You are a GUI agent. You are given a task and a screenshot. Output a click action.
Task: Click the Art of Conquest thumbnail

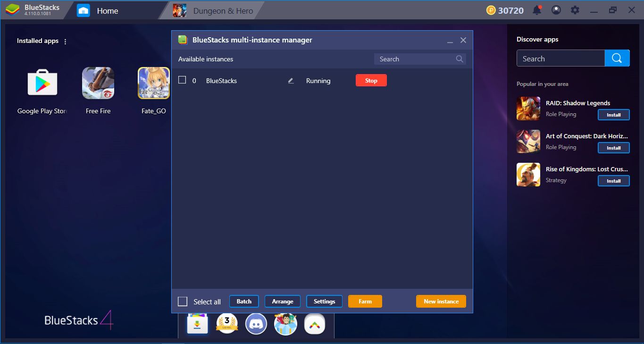528,142
